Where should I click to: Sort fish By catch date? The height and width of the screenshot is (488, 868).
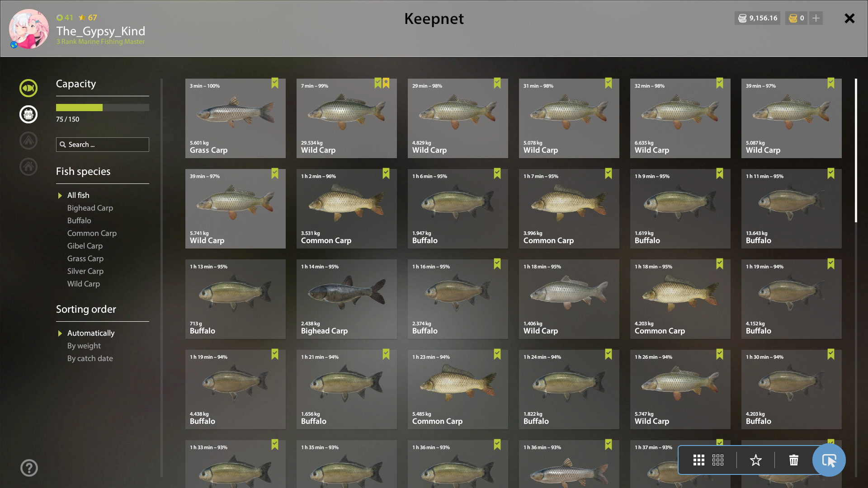(90, 358)
